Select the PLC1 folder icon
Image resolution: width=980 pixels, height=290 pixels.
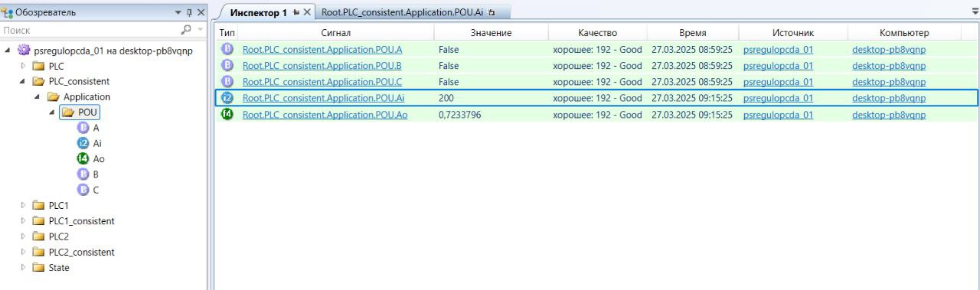pyautogui.click(x=38, y=205)
